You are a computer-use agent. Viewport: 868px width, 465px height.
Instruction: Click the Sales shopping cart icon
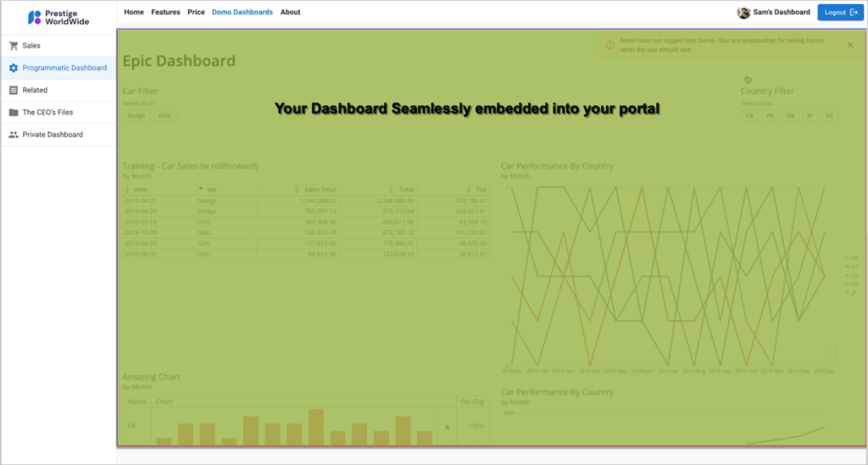pyautogui.click(x=14, y=46)
